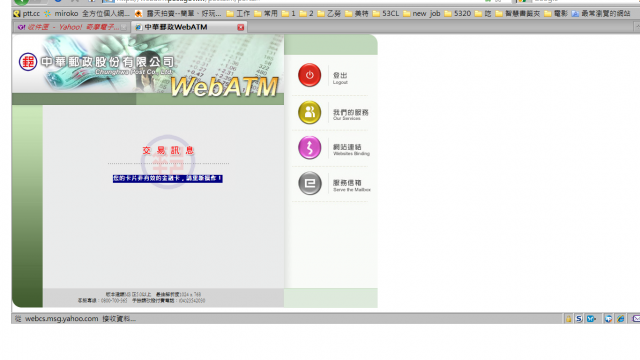Click the Internet Explorer icon in status bar
The width and height of the screenshot is (640, 360).
point(620,319)
